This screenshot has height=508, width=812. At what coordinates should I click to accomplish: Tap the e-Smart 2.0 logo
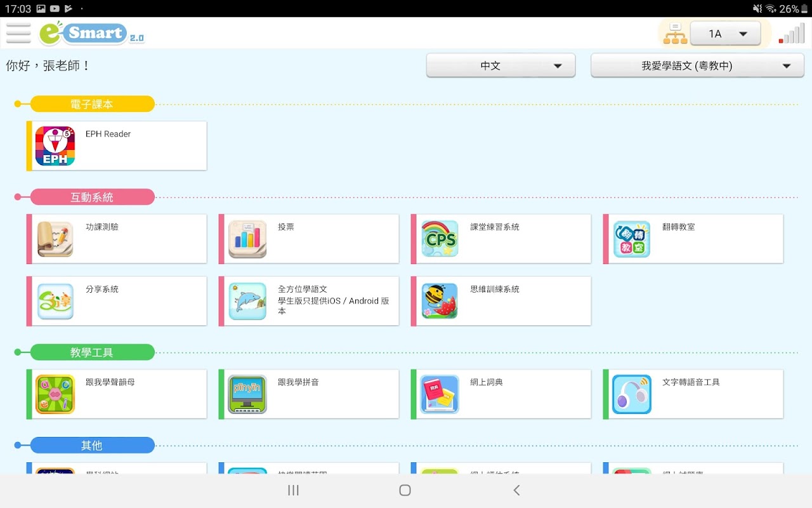pos(91,33)
